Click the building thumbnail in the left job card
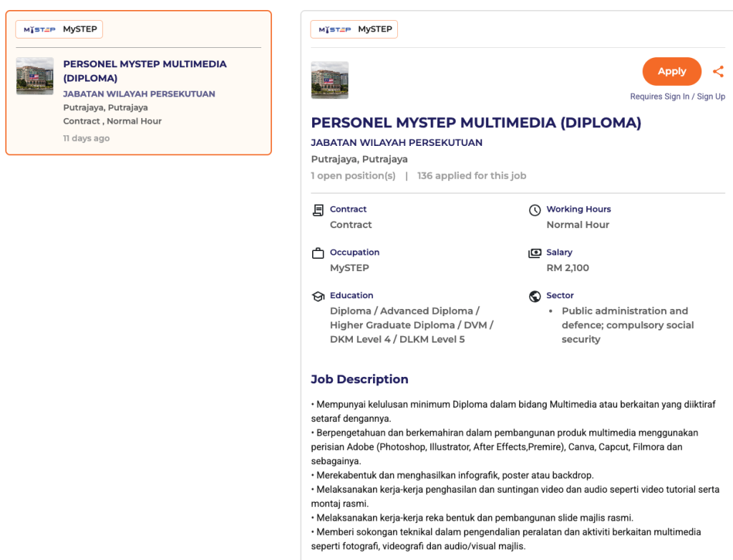Screen dimensions: 733x560 35,77
